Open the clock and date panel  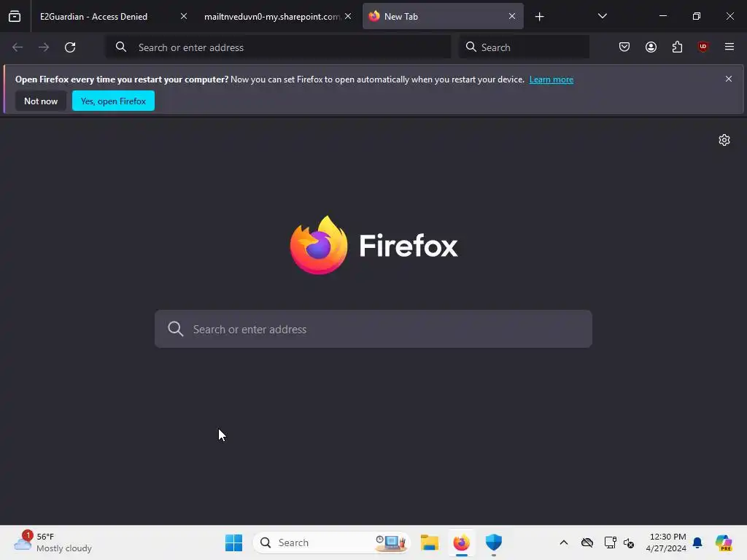[666, 542]
